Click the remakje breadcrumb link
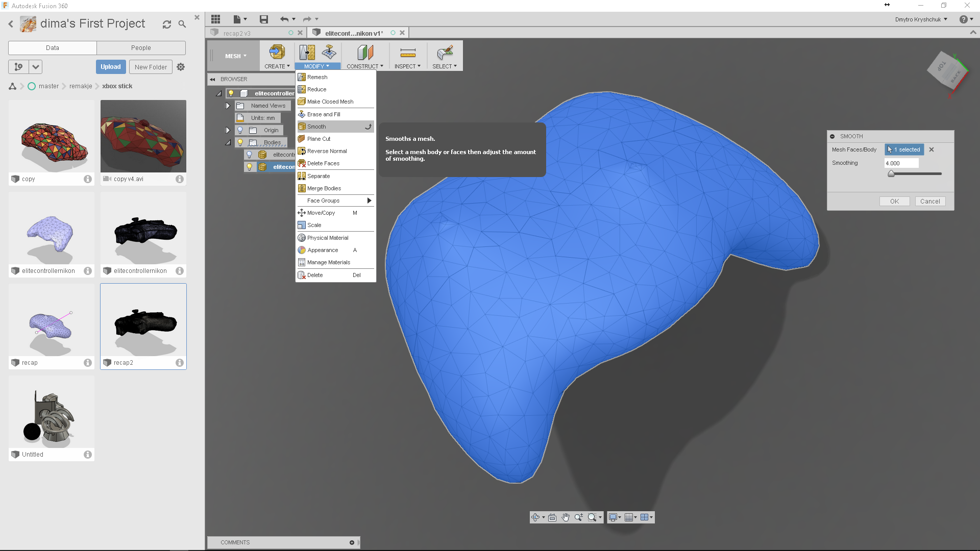This screenshot has height=551, width=980. point(81,86)
